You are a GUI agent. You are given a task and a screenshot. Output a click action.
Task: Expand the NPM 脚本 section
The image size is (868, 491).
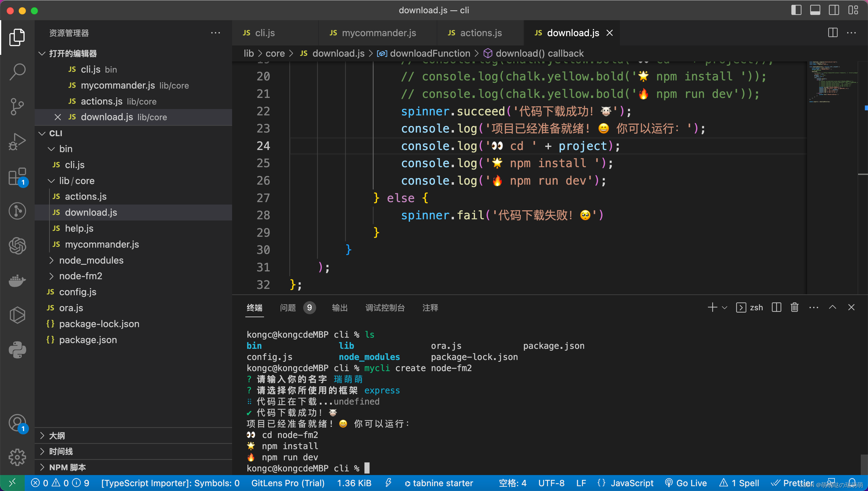[x=133, y=467]
